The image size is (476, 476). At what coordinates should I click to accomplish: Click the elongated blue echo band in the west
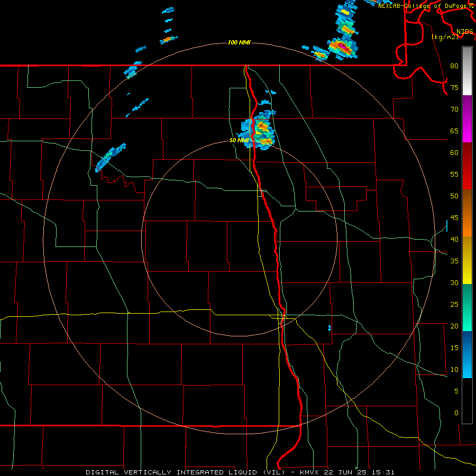point(110,157)
